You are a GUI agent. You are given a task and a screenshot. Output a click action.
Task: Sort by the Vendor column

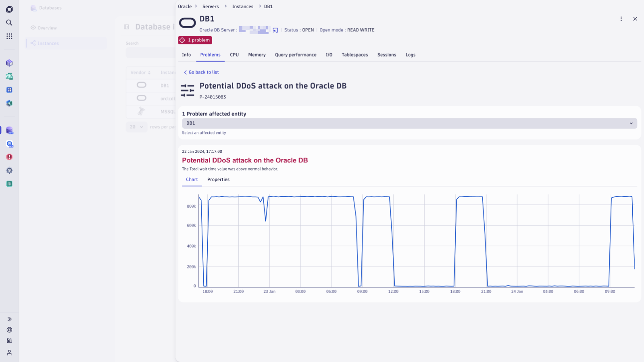[x=140, y=73]
